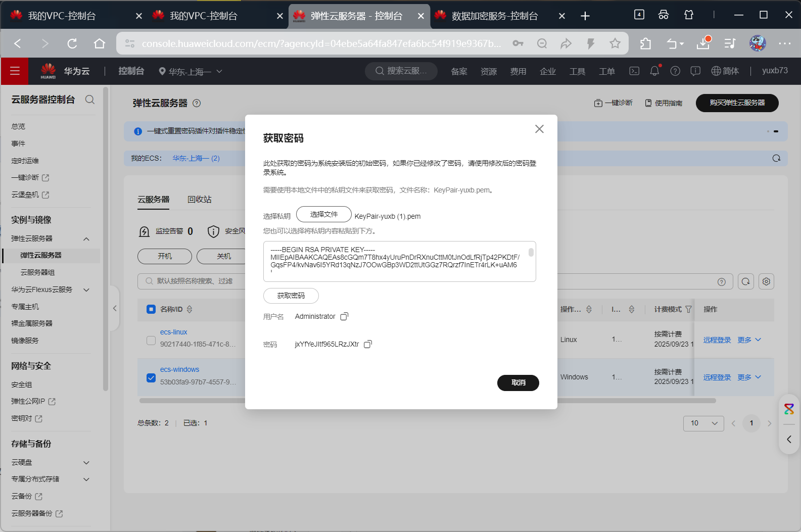801x532 pixels.
Task: Click the help icon beside 弹性云服务器 title
Action: click(197, 103)
